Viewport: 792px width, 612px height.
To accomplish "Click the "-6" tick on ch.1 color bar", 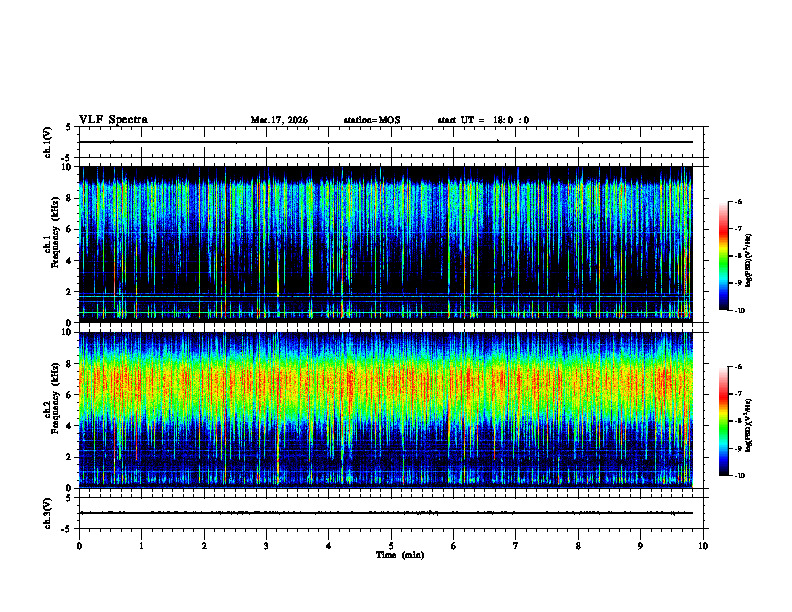I will 738,201.
